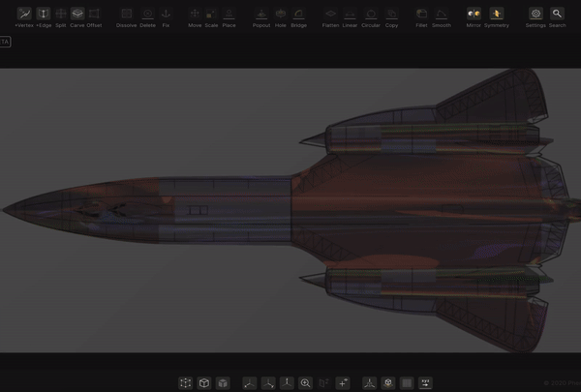Select the Fix anchor tool
The image size is (581, 392).
coord(166,17)
